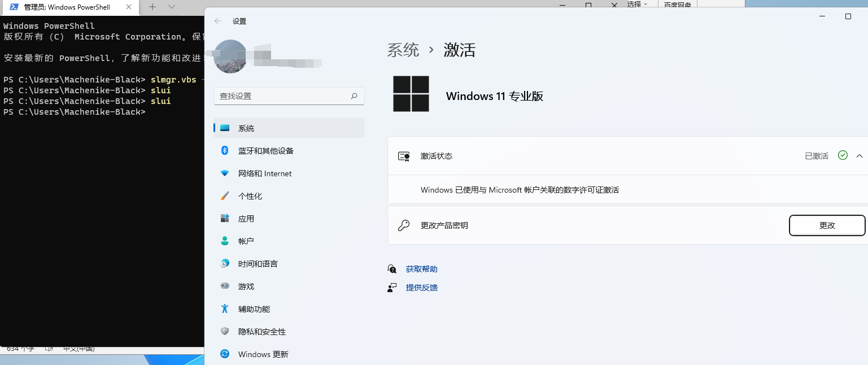Click the apps icon beside 应用
Viewport: 868px width, 365px height.
click(225, 218)
